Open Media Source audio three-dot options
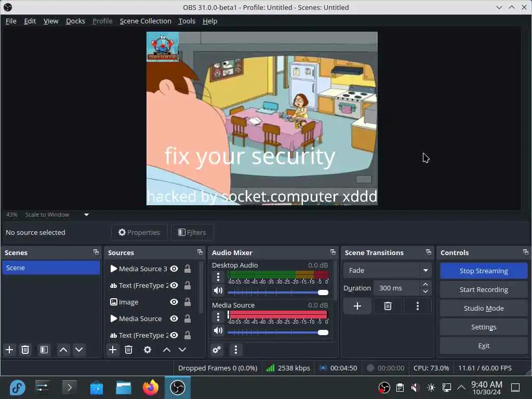 coord(218,317)
